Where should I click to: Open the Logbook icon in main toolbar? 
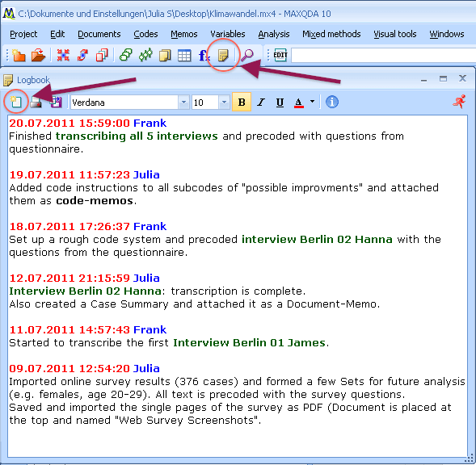(223, 56)
